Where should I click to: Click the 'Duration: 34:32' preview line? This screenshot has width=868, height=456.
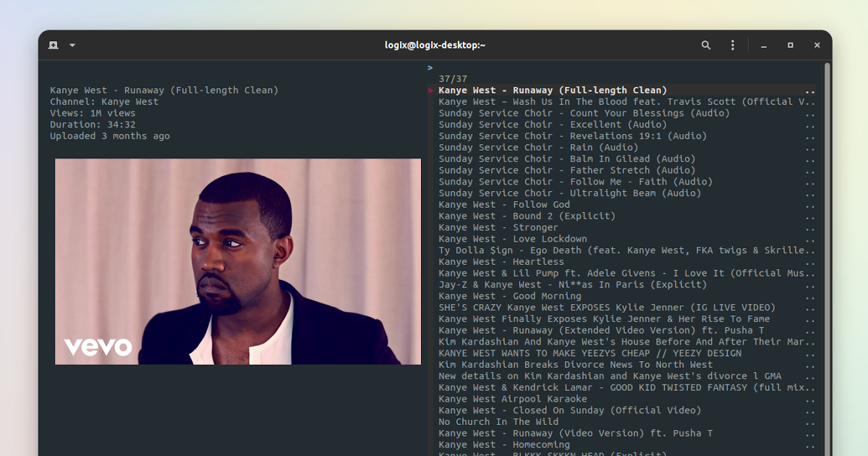(x=93, y=124)
